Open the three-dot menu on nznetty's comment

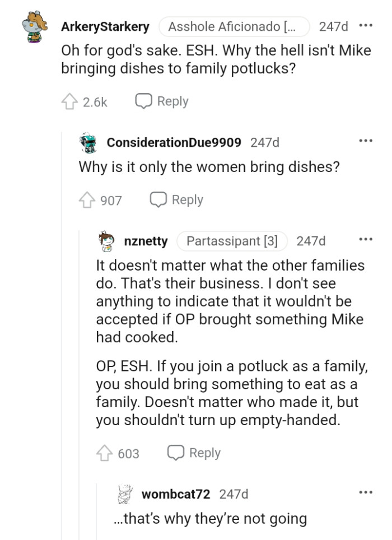pyautogui.click(x=367, y=239)
